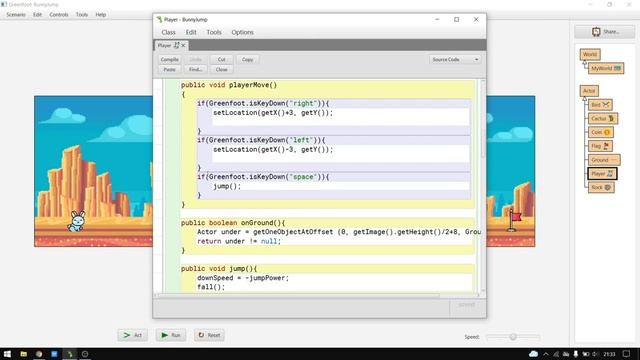Click the Cut button in the editor
640x360 pixels.
222,60
